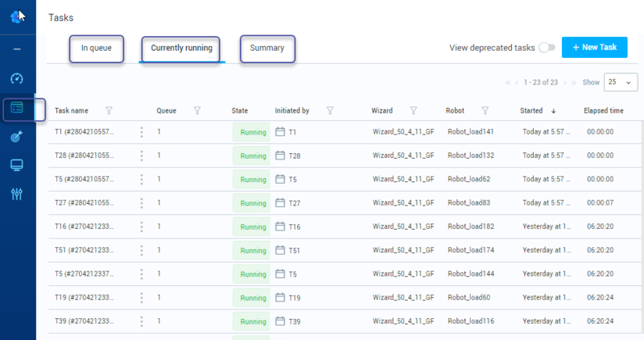Open the Queue column filter
644x340 pixels.
point(197,110)
